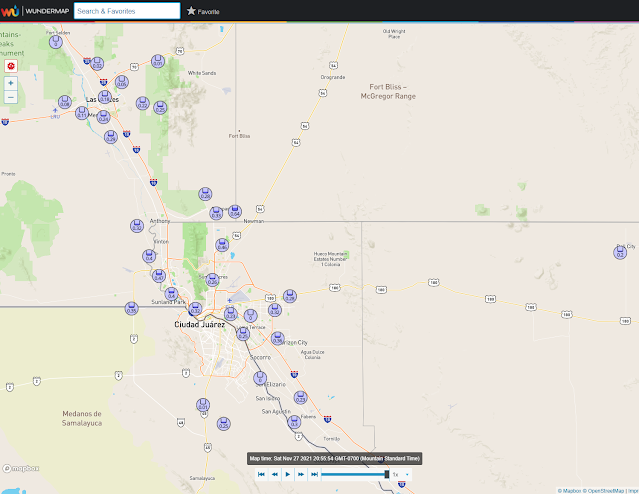This screenshot has width=639, height=494.
Task: Step back one animation frame
Action: [275, 474]
